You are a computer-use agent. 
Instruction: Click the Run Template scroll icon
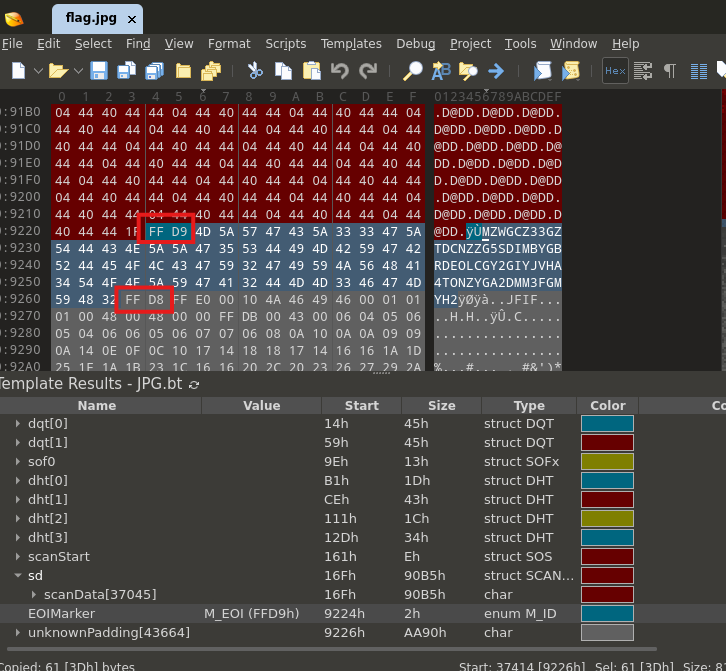click(x=571, y=71)
